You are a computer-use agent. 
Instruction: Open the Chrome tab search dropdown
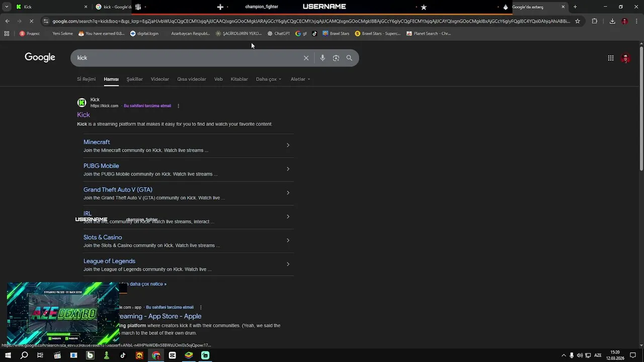7,7
